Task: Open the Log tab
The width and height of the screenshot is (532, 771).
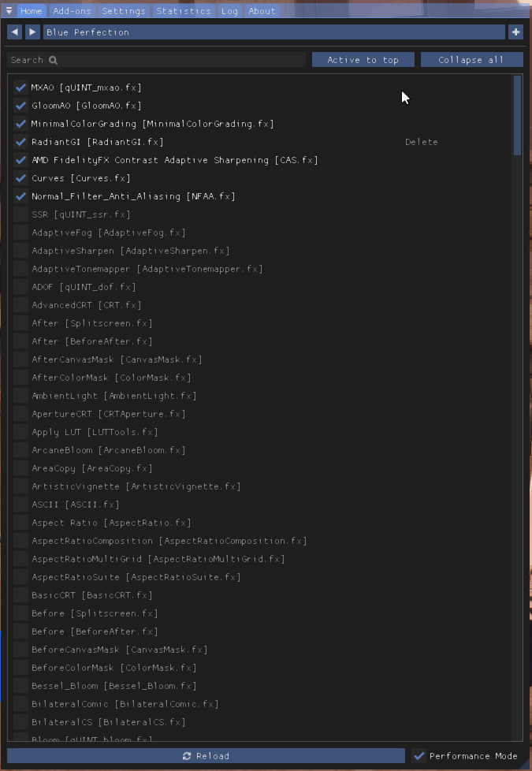Action: pyautogui.click(x=229, y=11)
